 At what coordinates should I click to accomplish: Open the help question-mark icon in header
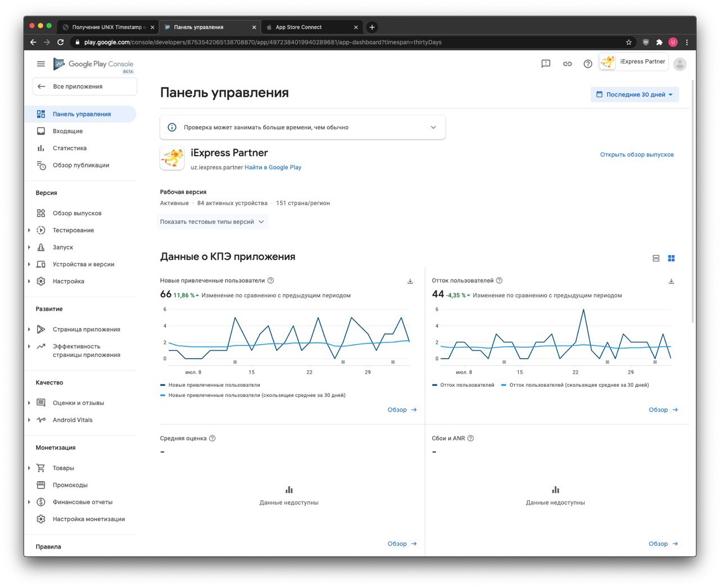click(588, 64)
